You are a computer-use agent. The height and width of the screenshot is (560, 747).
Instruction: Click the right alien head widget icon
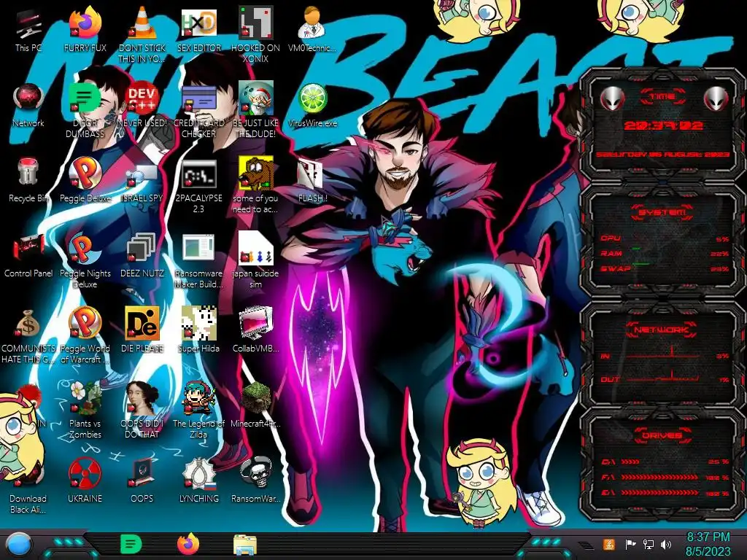[x=716, y=98]
